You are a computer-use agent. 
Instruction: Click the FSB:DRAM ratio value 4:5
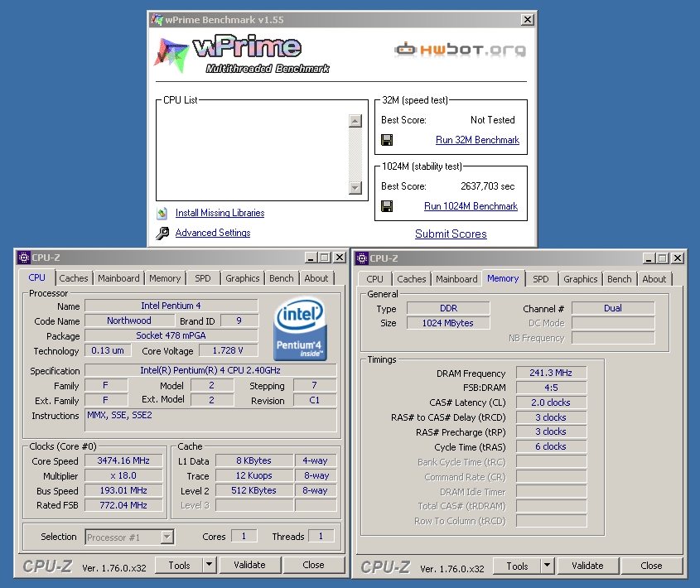coord(551,388)
